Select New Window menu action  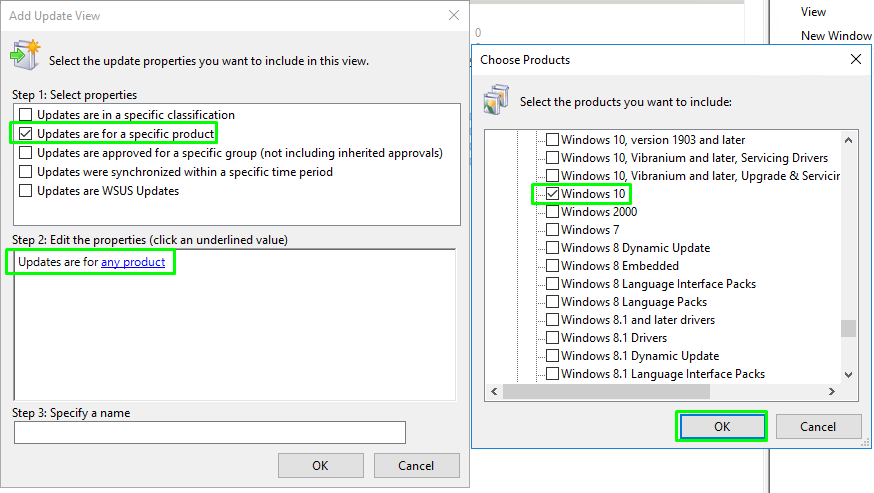[836, 36]
